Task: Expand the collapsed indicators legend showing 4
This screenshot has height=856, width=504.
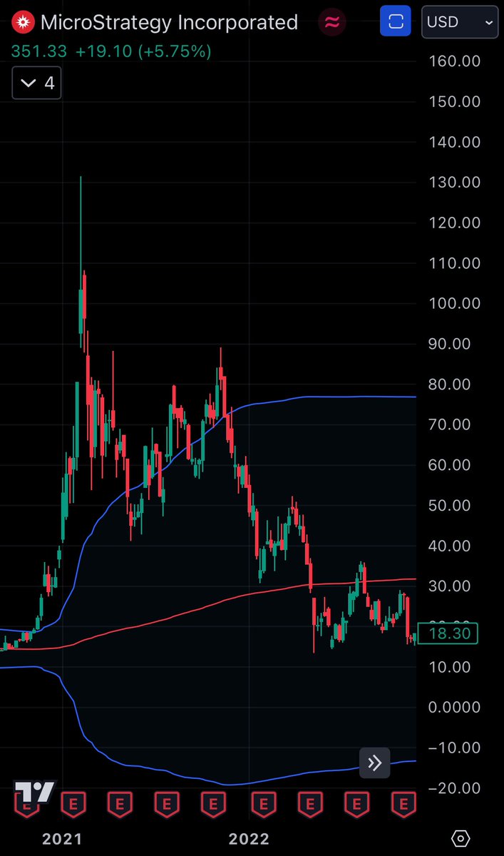Action: [37, 83]
